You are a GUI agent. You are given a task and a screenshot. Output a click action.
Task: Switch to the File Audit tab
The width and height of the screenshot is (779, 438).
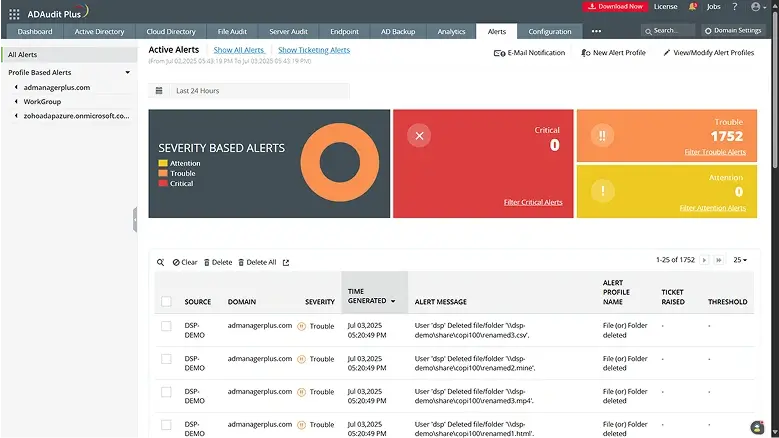pos(232,31)
